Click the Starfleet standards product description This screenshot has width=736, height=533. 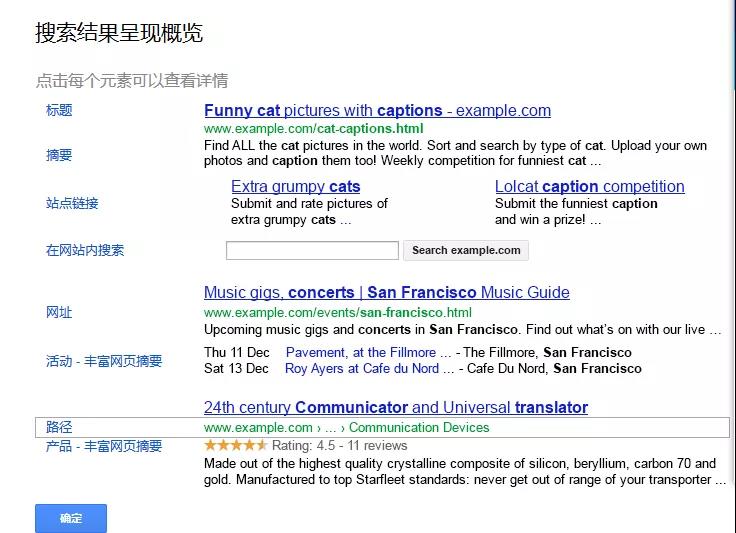(465, 472)
